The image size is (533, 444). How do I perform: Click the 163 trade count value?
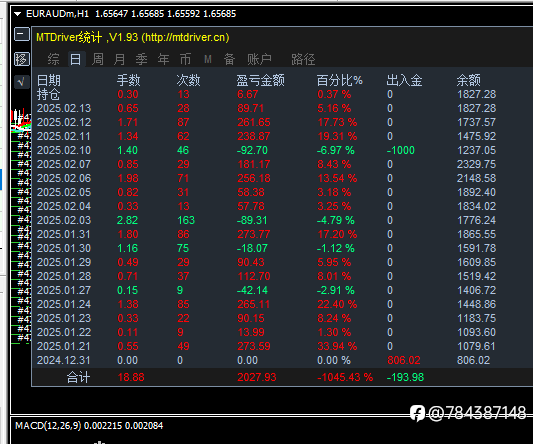[186, 220]
